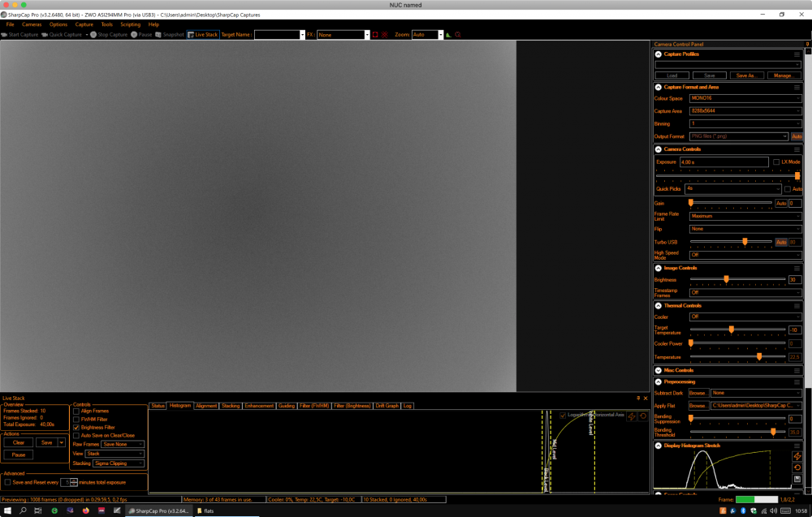This screenshot has height=517, width=812.
Task: Click the green image histogram icon
Action: [x=448, y=35]
